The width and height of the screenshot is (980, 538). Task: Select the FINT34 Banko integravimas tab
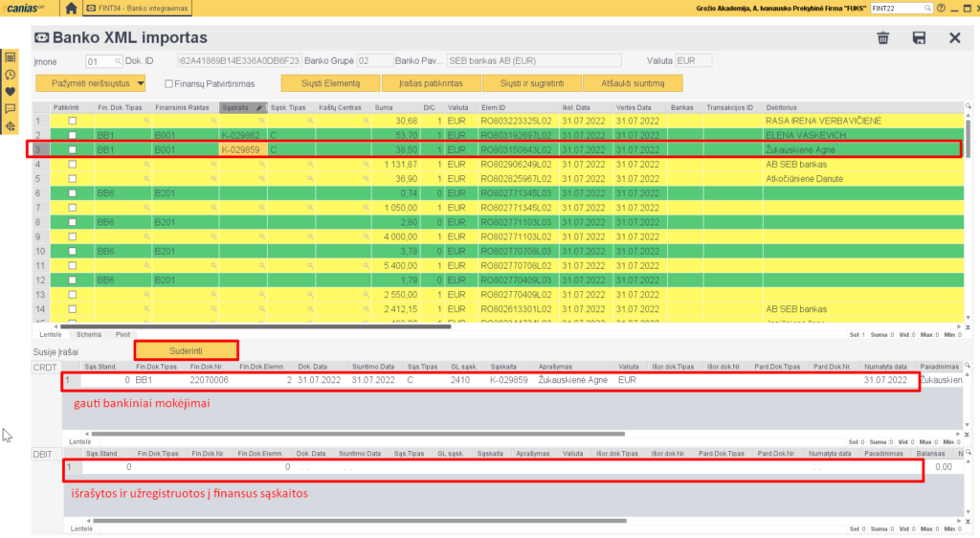pos(137,8)
